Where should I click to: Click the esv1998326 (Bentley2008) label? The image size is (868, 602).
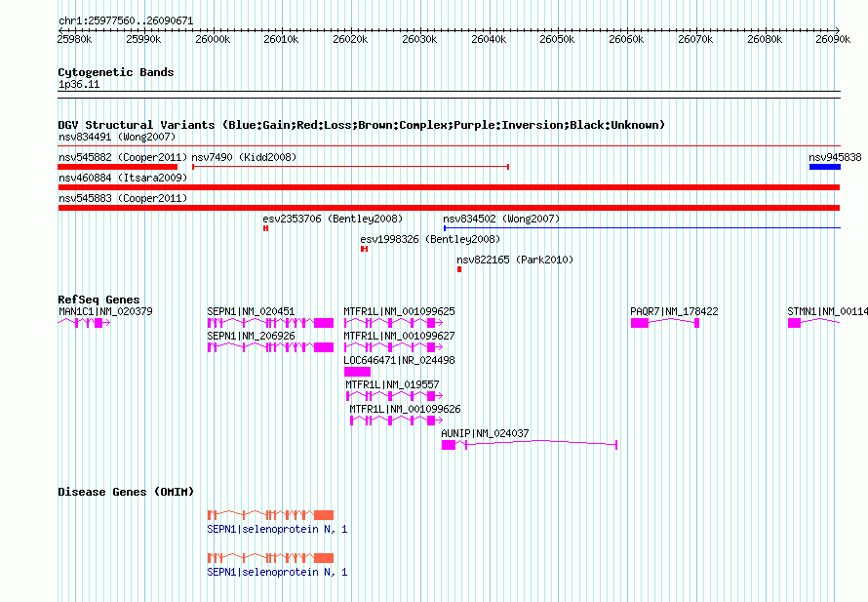[430, 239]
